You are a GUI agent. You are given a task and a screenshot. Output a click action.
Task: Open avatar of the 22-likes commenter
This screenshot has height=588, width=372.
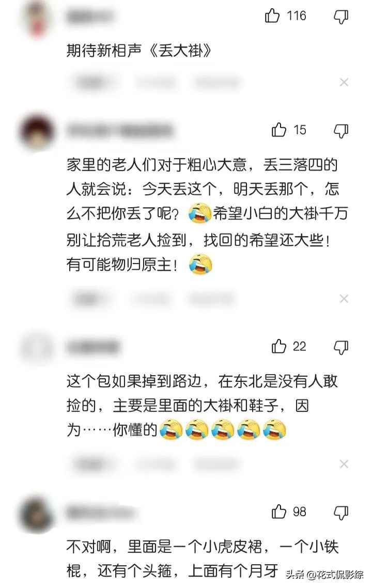coord(37,348)
